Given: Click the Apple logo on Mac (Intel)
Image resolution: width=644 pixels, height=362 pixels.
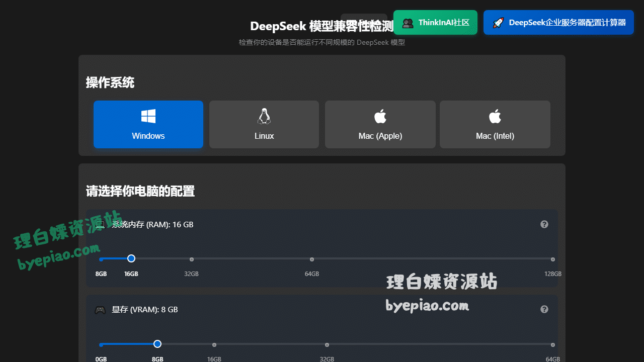Looking at the screenshot, I should click(x=495, y=116).
